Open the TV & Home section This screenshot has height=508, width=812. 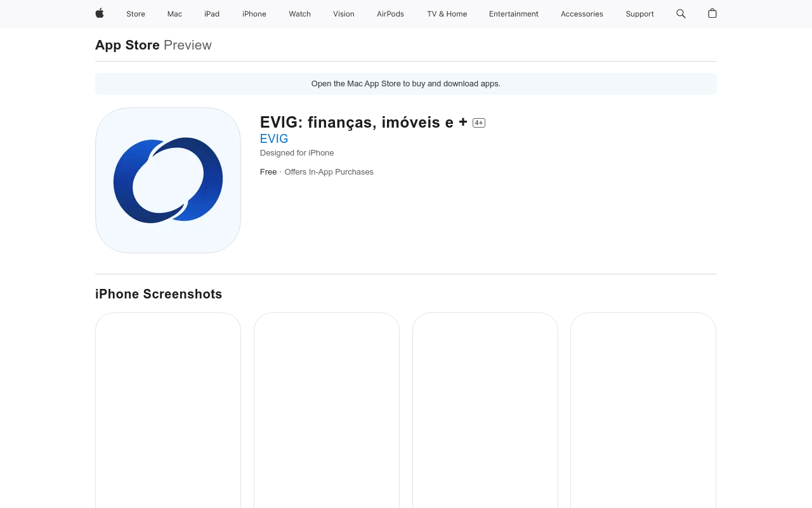446,13
